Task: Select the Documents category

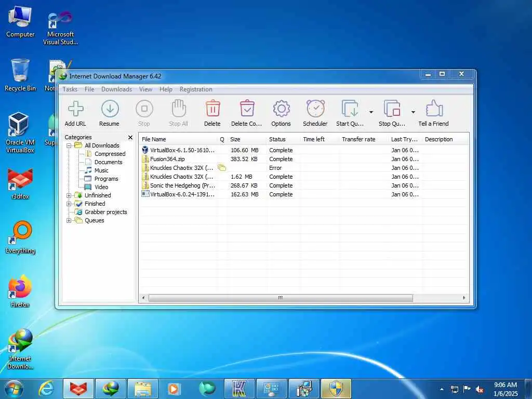Action: click(x=104, y=162)
